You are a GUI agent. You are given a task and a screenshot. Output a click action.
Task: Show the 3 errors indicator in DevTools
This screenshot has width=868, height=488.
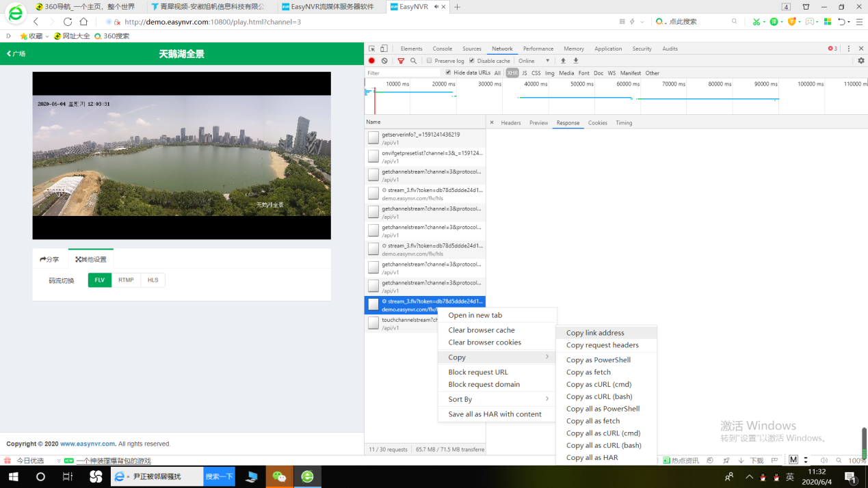click(832, 49)
